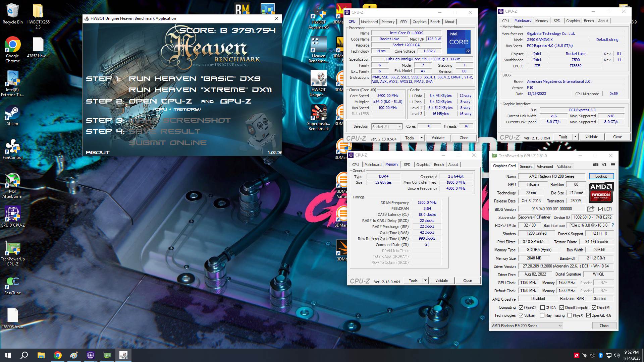The image size is (644, 362).
Task: Click the GPU-Z BIOS export share icon
Action: 591,209
